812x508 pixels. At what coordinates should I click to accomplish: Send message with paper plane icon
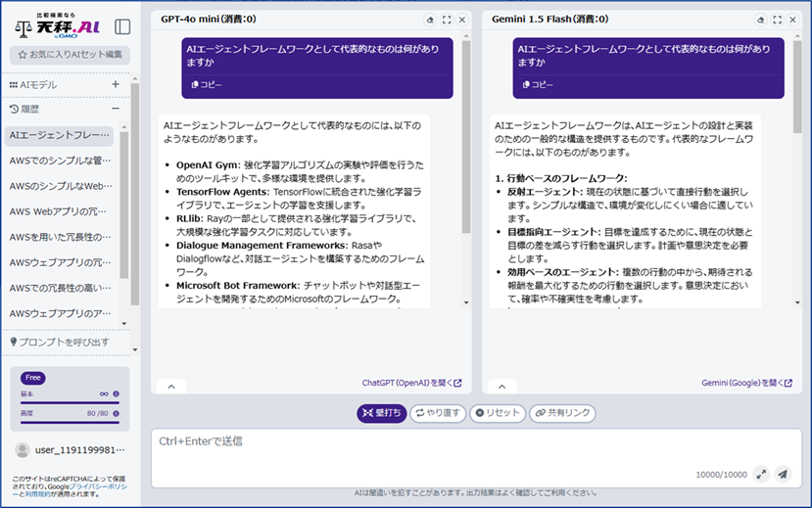(x=783, y=474)
